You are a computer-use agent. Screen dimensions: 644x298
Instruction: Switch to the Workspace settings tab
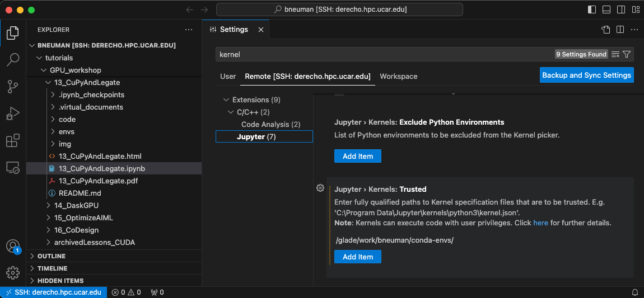[398, 76]
